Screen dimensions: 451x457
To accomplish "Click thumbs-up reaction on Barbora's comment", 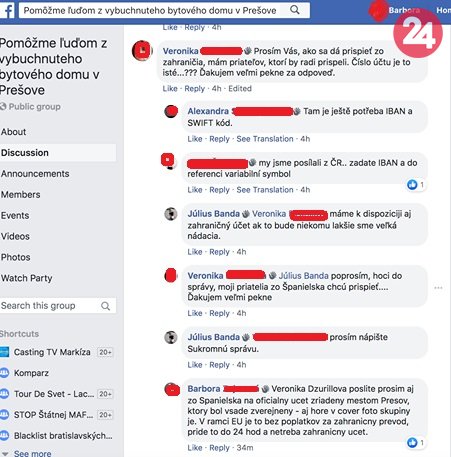I will click(412, 443).
